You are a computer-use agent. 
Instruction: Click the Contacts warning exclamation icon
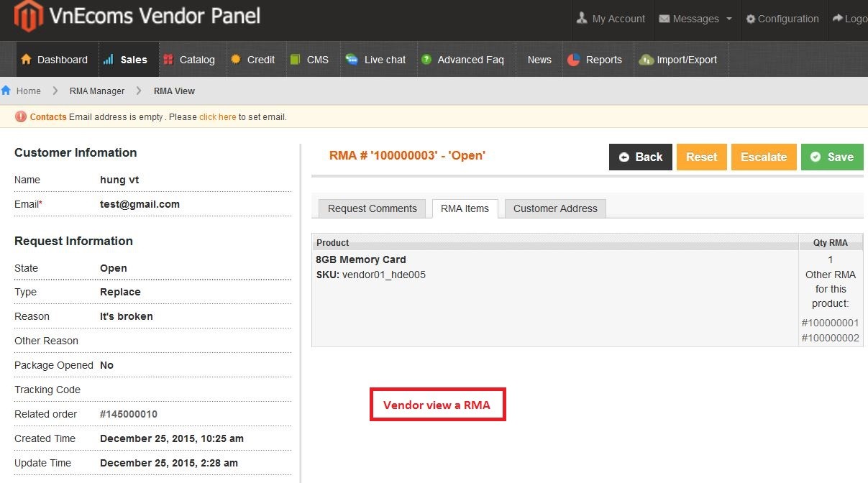pyautogui.click(x=20, y=116)
